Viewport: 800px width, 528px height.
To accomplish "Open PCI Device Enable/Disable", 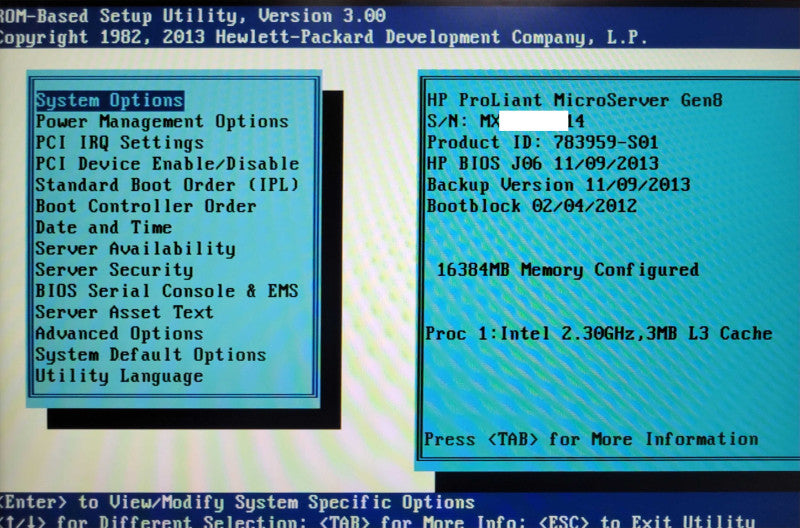I will pyautogui.click(x=167, y=164).
